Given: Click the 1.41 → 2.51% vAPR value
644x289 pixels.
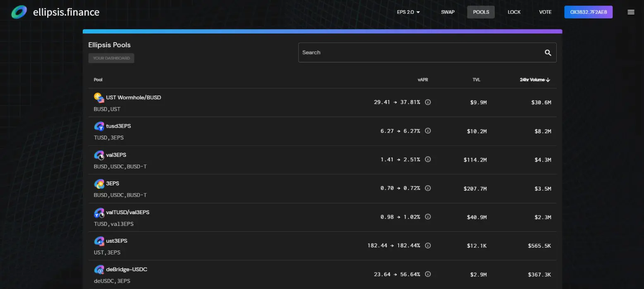Looking at the screenshot, I should [x=400, y=159].
